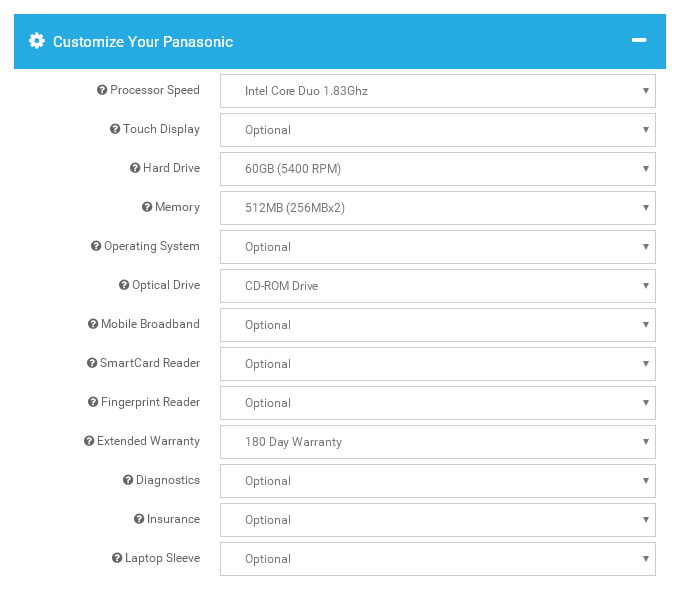Expand the Memory 512MB selection list
Viewport: 677px width, 594px height.
click(437, 208)
